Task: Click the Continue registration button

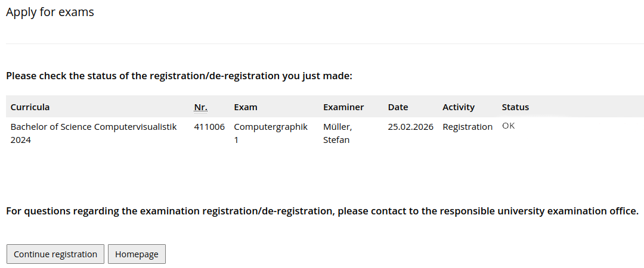Action: pyautogui.click(x=55, y=254)
